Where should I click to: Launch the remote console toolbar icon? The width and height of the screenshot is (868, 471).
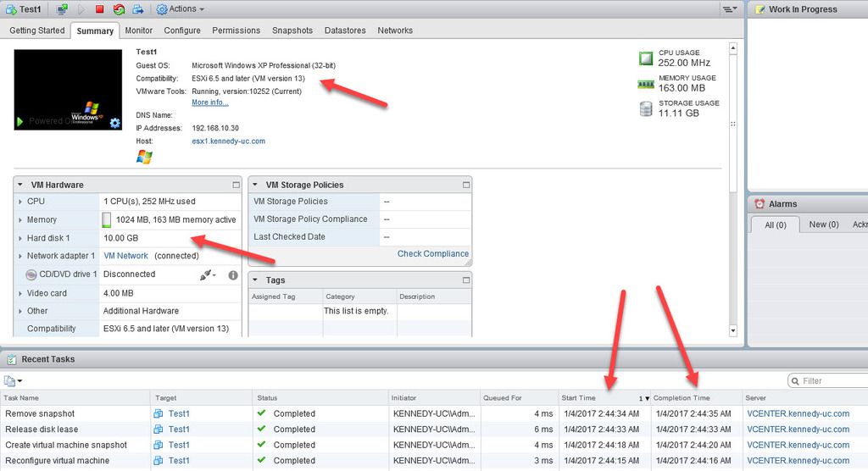[x=63, y=9]
